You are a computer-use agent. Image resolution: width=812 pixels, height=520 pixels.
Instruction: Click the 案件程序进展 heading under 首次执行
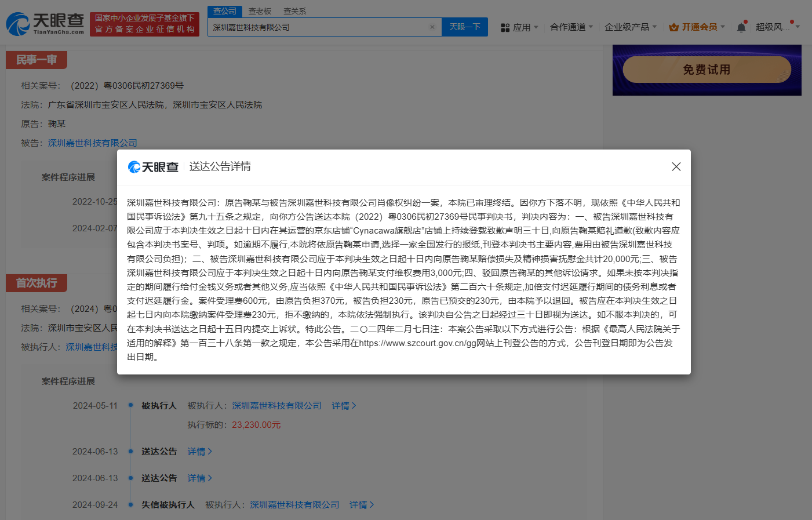click(x=68, y=381)
